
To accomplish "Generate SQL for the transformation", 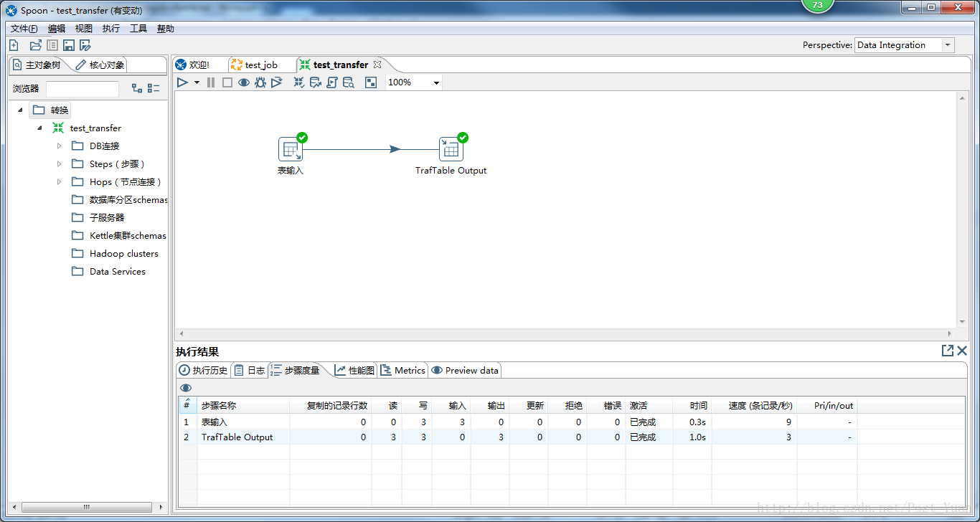I will pyautogui.click(x=332, y=82).
